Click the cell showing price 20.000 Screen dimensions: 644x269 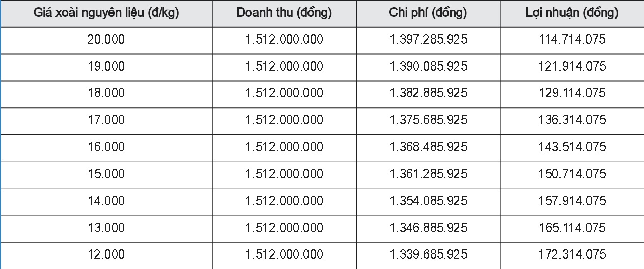pyautogui.click(x=106, y=40)
